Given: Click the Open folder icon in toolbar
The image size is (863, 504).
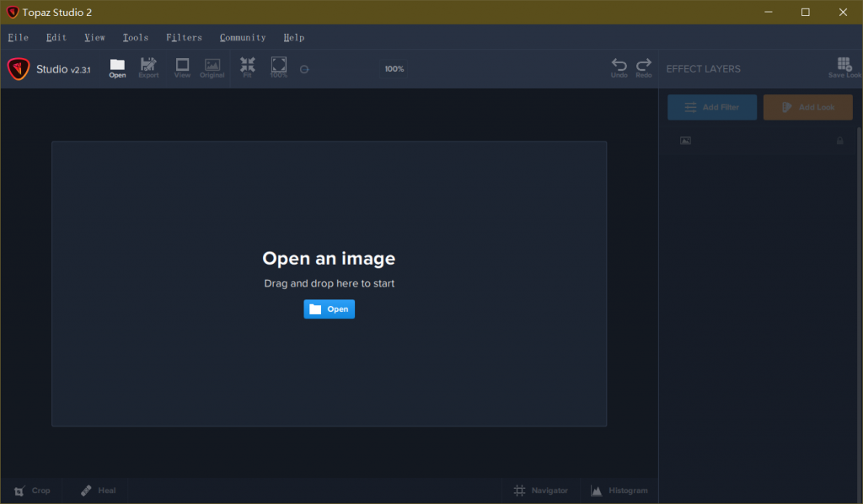Looking at the screenshot, I should [117, 65].
